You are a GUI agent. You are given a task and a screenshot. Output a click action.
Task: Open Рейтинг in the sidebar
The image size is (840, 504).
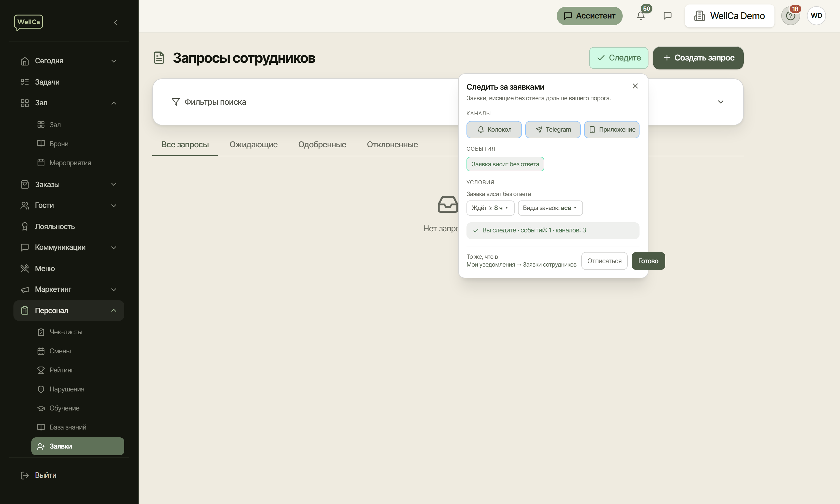(78, 370)
